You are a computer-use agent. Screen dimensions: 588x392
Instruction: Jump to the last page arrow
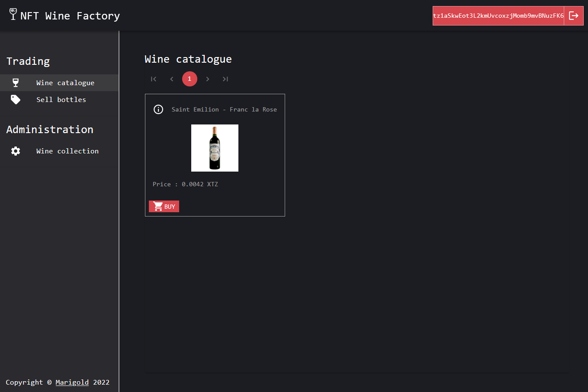click(x=225, y=79)
